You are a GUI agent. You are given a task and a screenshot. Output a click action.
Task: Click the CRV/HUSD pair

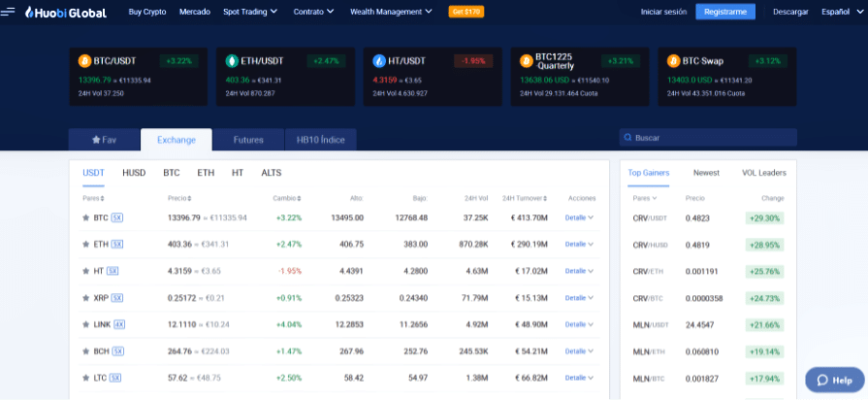[651, 245]
